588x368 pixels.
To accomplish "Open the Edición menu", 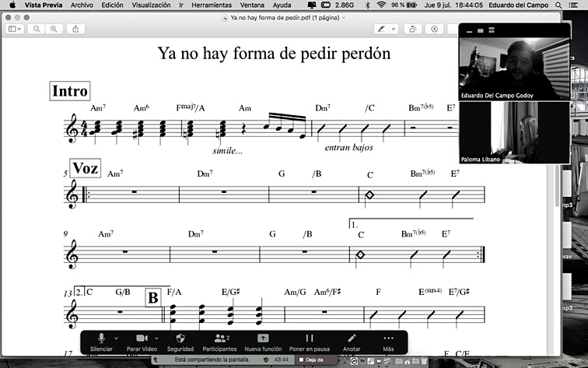I will (x=112, y=5).
